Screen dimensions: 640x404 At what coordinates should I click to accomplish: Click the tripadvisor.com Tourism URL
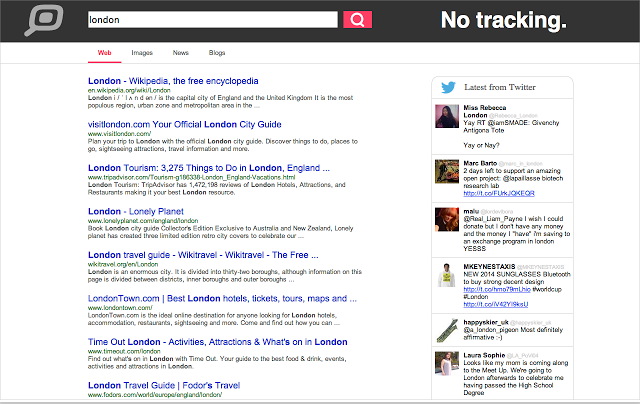click(x=191, y=178)
